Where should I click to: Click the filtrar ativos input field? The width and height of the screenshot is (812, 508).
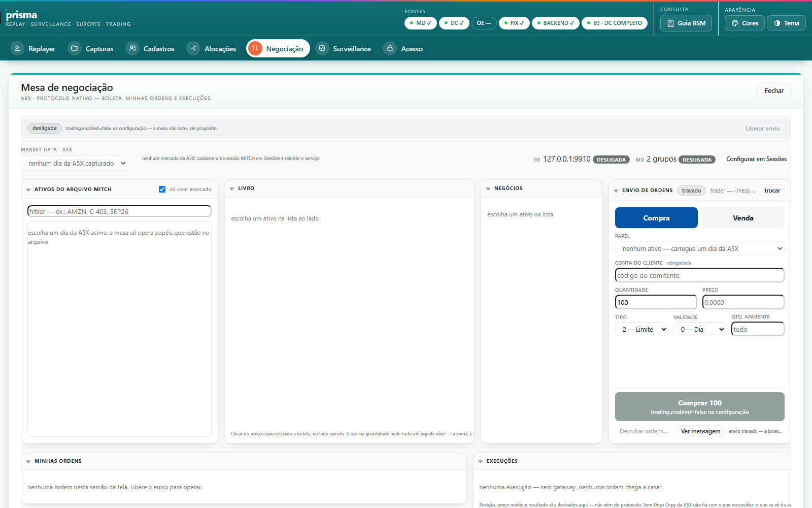(119, 211)
